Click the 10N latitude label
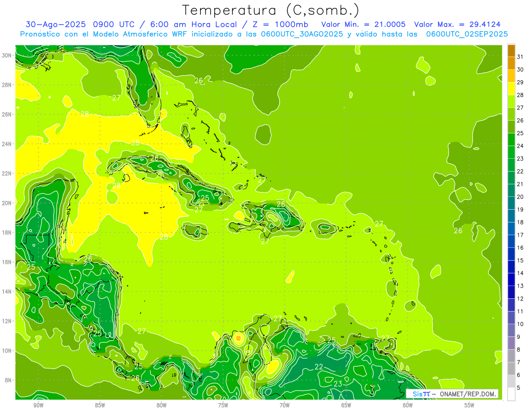Image resolution: width=532 pixels, height=411 pixels. [x=6, y=351]
